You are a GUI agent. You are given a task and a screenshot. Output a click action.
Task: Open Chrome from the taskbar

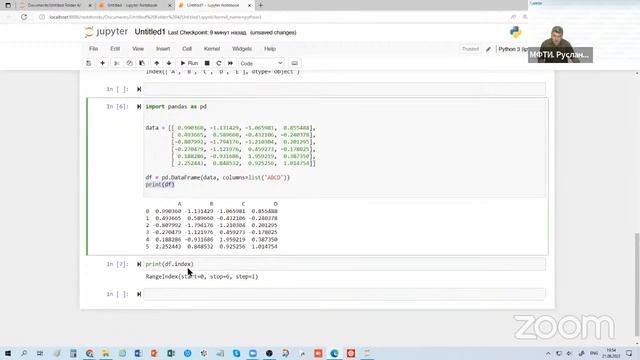[89, 353]
